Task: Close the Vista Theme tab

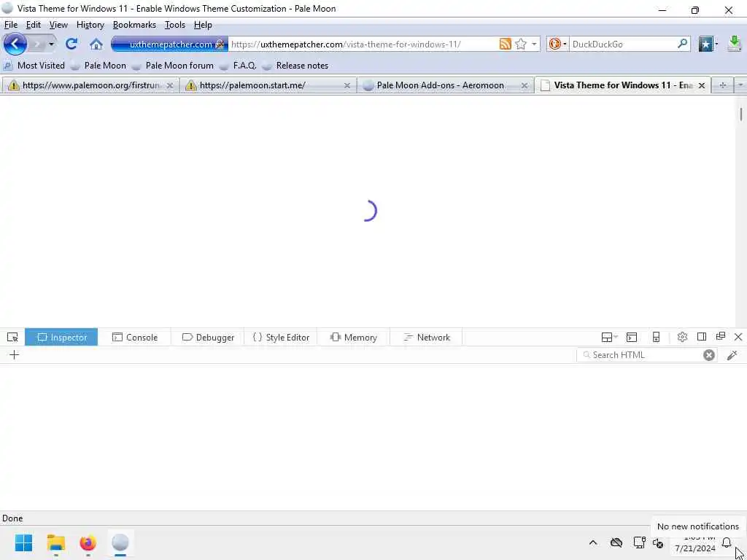Action: tap(701, 86)
